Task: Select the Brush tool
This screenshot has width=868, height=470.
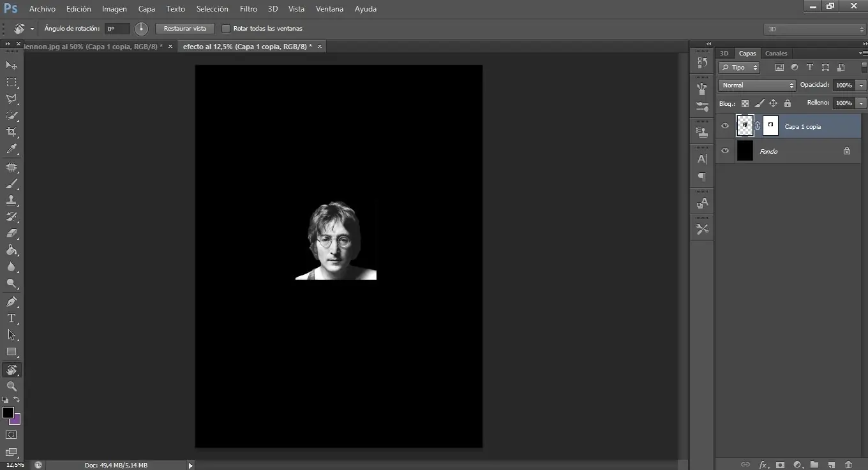Action: 11,184
